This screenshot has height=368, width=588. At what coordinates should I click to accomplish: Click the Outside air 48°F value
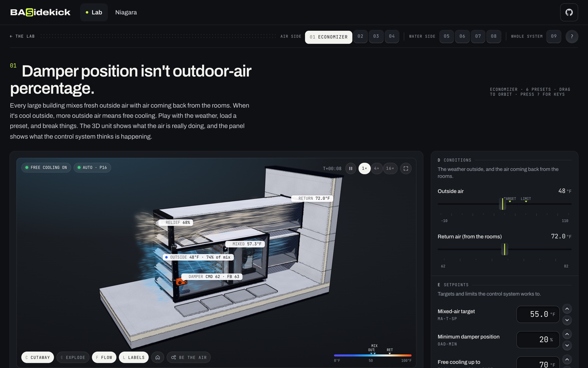coord(564,191)
